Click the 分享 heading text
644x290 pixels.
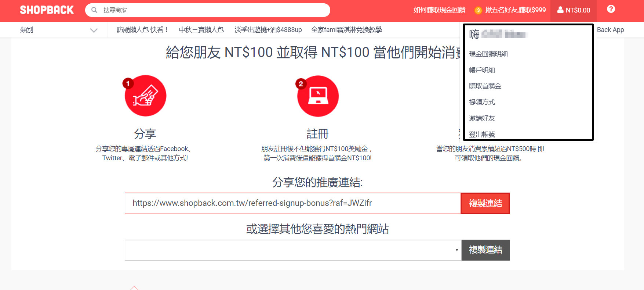click(x=145, y=134)
